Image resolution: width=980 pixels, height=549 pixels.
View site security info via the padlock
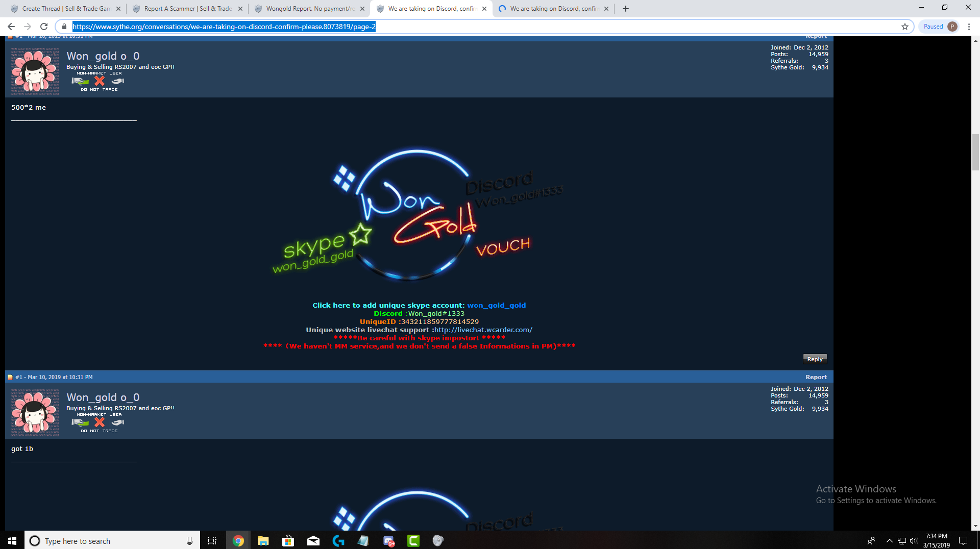(64, 27)
